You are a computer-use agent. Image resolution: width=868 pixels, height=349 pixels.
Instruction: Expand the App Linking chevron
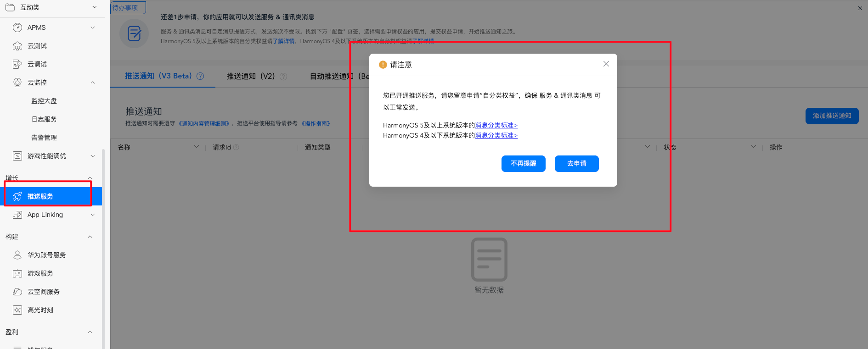pyautogui.click(x=93, y=215)
